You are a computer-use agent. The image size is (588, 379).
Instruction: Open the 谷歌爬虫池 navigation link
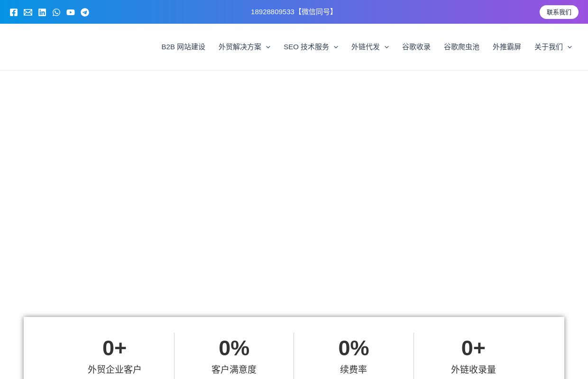(x=461, y=47)
